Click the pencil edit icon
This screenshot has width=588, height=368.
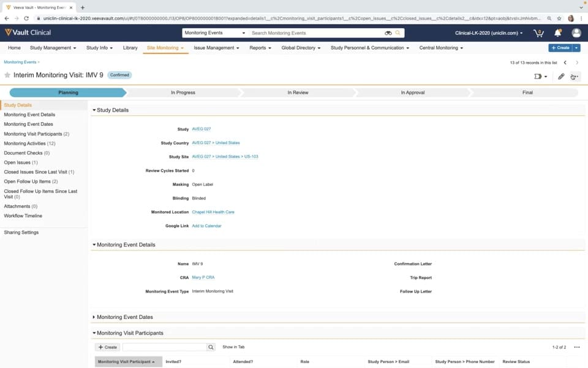coord(561,77)
